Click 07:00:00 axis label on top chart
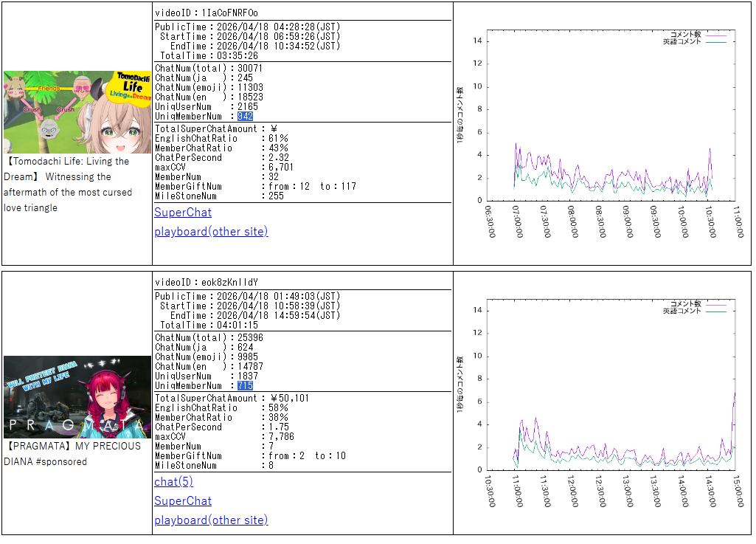This screenshot has height=544, width=756. click(517, 221)
